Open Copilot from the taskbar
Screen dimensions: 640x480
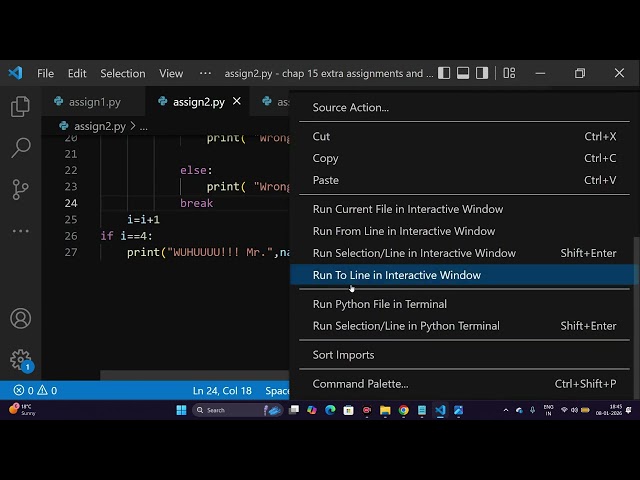312,410
